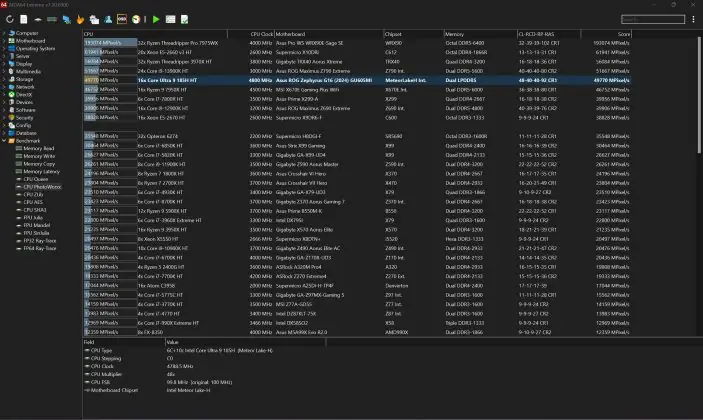Start benchmark with green play button

pyautogui.click(x=156, y=19)
